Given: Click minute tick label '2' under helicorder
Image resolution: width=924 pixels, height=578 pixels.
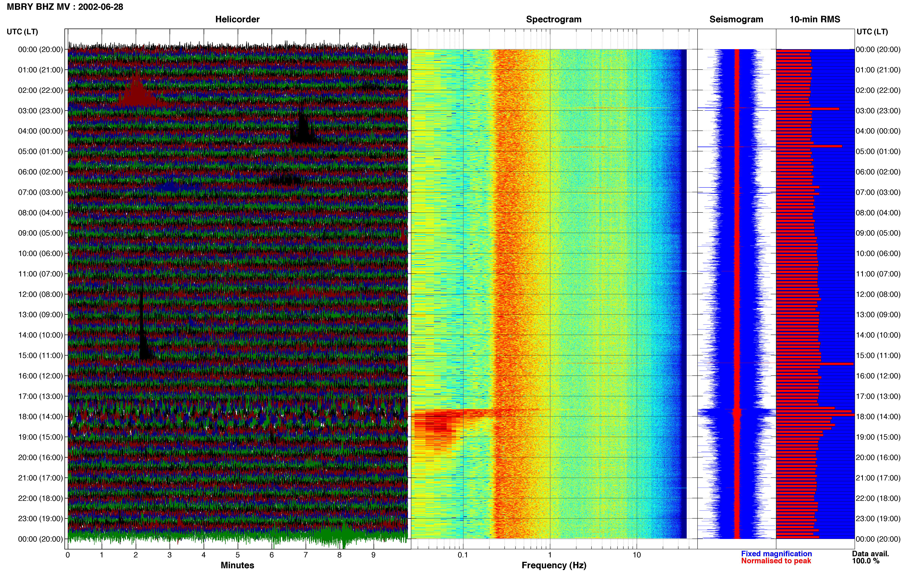Looking at the screenshot, I should point(136,555).
